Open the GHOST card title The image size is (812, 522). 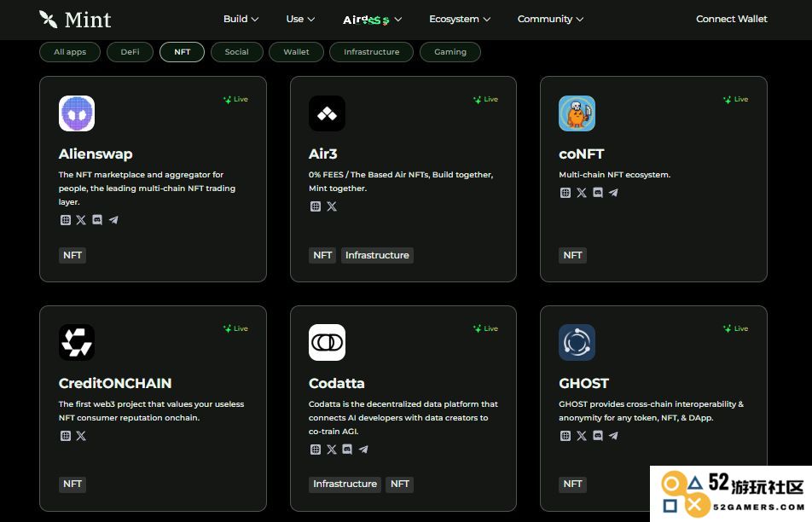click(583, 383)
